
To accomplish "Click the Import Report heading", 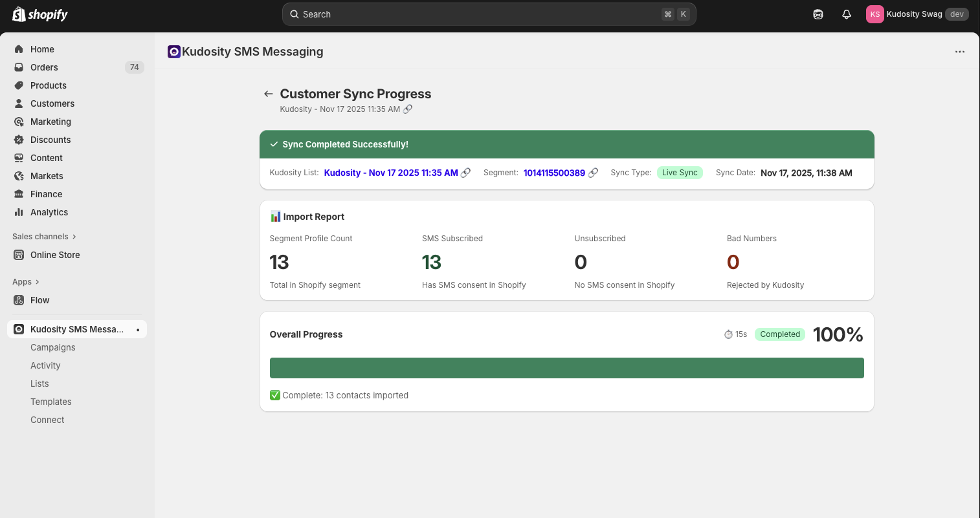I will [314, 217].
